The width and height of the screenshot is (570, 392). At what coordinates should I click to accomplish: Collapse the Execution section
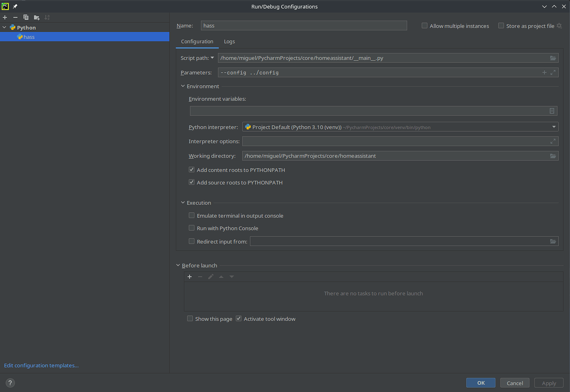point(183,202)
